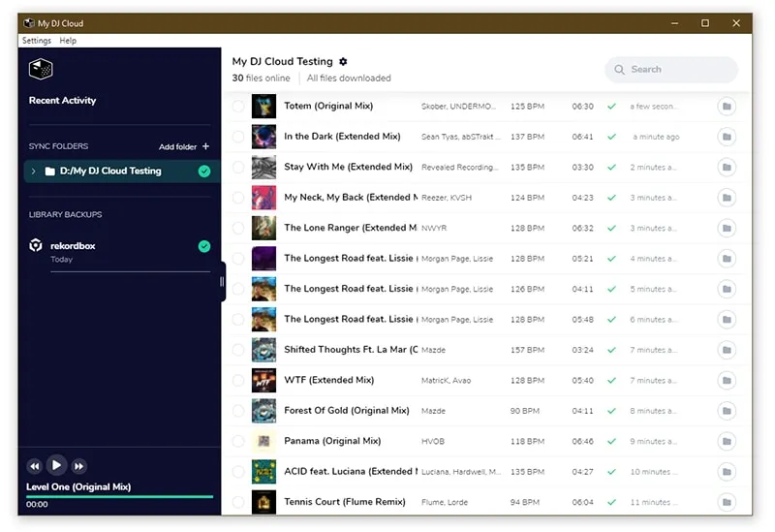Image resolution: width=775 pixels, height=532 pixels.
Task: Expand the D:/My DJ Cloud Testing folder chevron
Action: 33,172
